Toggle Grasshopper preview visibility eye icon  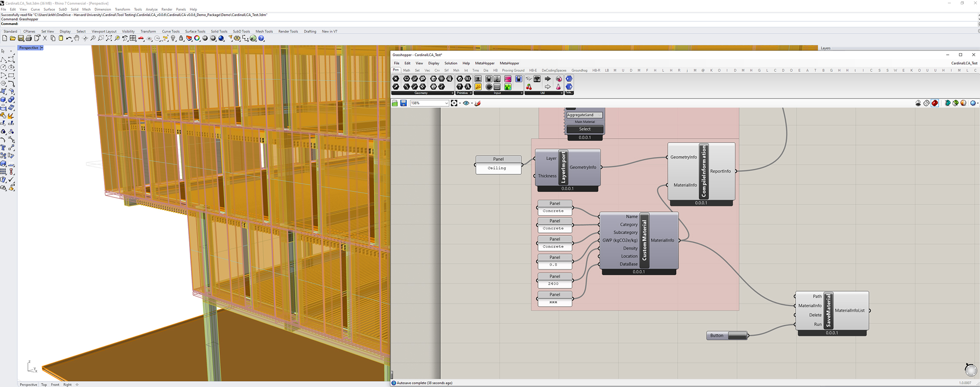pyautogui.click(x=466, y=103)
